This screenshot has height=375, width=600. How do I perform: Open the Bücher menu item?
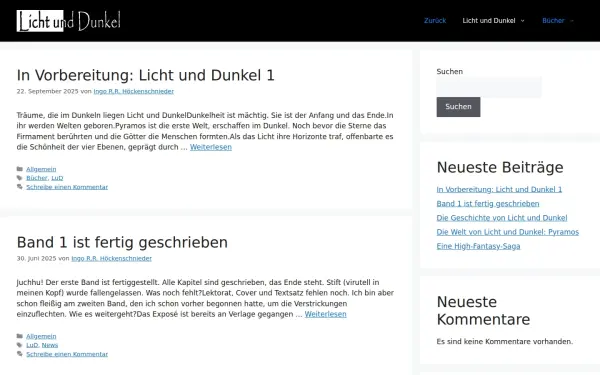553,21
